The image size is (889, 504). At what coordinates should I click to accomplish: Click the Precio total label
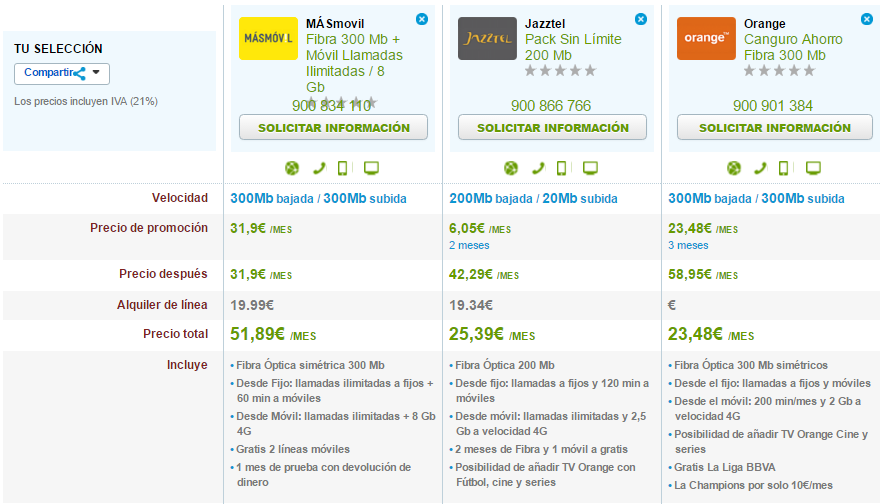point(175,334)
